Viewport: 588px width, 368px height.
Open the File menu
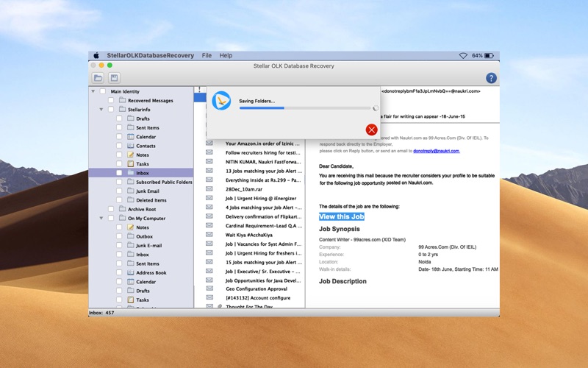pyautogui.click(x=207, y=56)
